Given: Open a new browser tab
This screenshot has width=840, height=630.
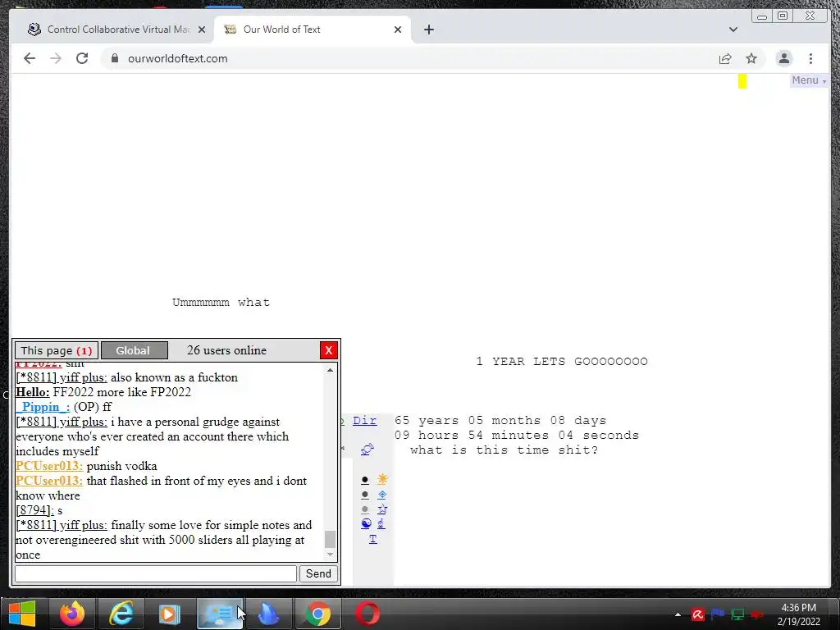Looking at the screenshot, I should tap(428, 30).
